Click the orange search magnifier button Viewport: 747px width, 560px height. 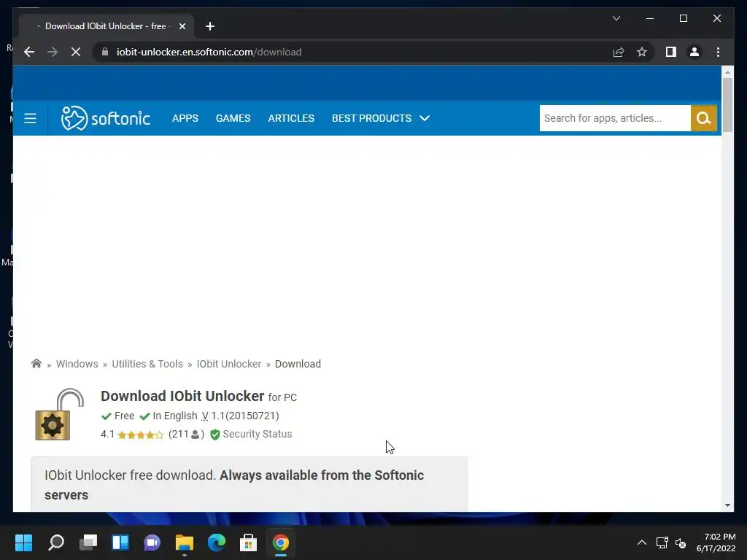click(x=704, y=118)
